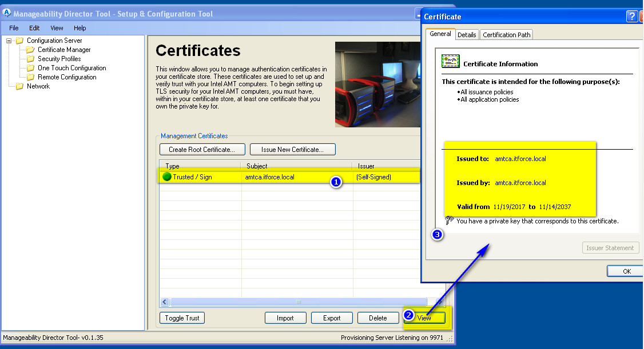Click OK in the Certificate dialog
Screen dimensions: 644x349
626,271
